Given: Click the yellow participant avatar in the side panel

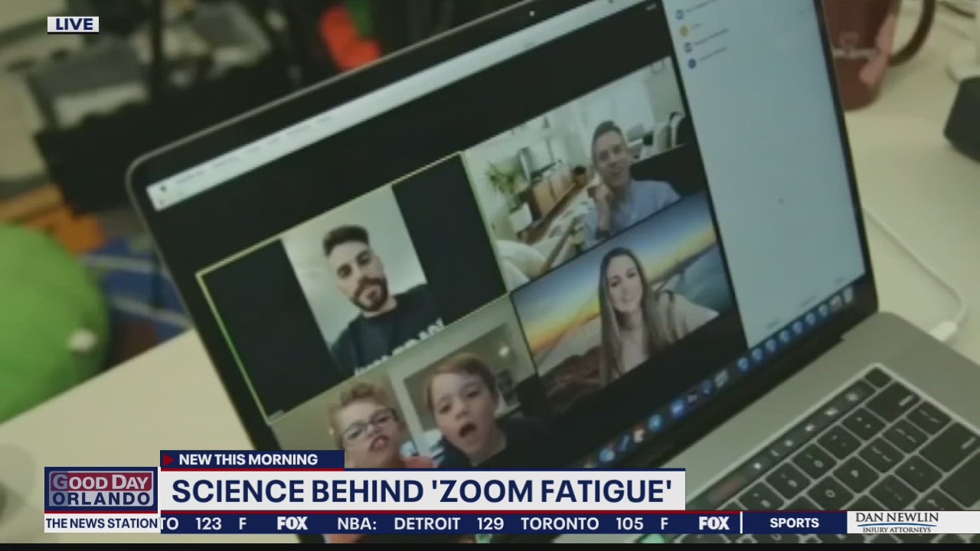Looking at the screenshot, I should click(x=685, y=29).
